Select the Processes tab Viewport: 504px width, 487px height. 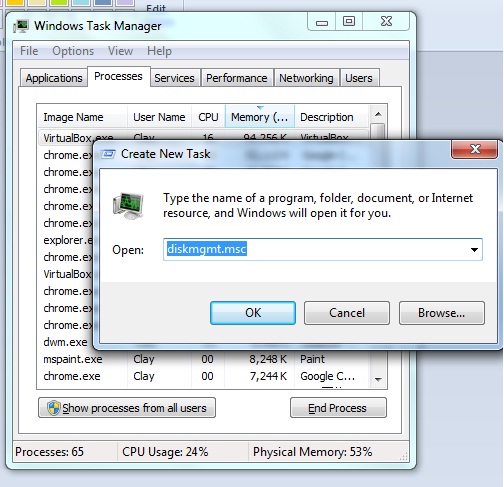tap(118, 76)
